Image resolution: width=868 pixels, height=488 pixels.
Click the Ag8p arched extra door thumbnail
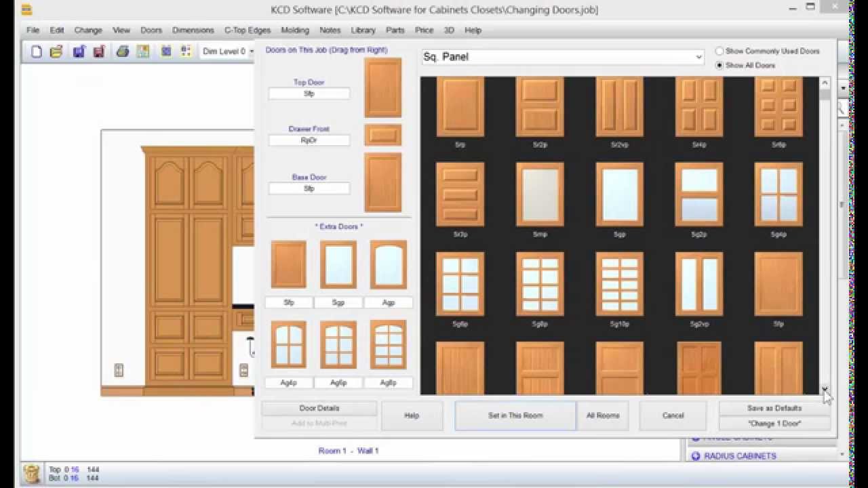[389, 344]
